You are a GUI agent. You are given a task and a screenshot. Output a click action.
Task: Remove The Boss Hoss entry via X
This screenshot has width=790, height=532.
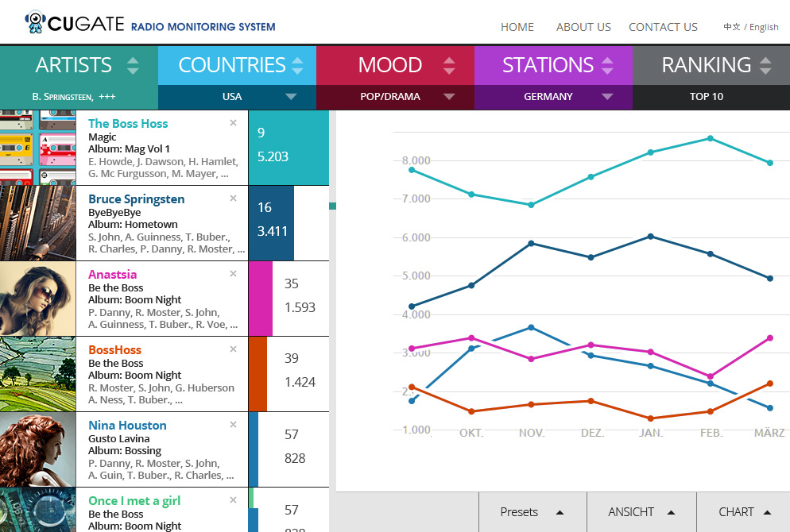point(234,123)
